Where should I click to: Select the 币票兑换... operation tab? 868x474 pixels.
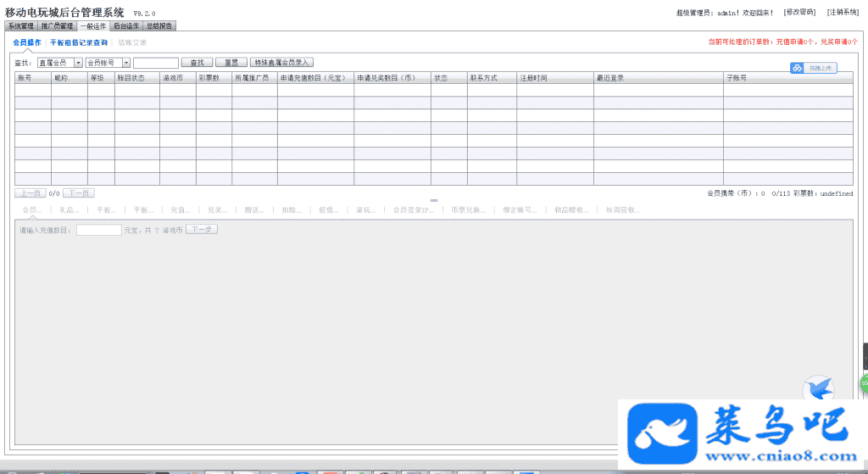click(468, 210)
